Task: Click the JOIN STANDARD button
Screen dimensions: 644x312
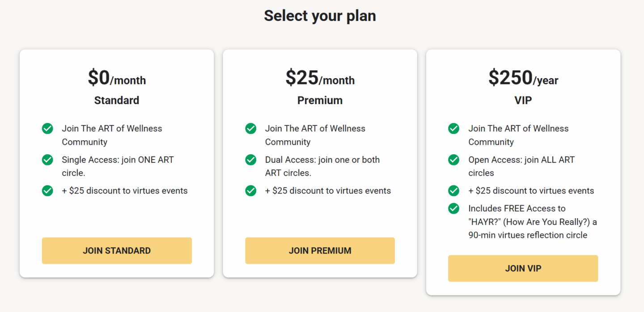Action: coord(117,251)
